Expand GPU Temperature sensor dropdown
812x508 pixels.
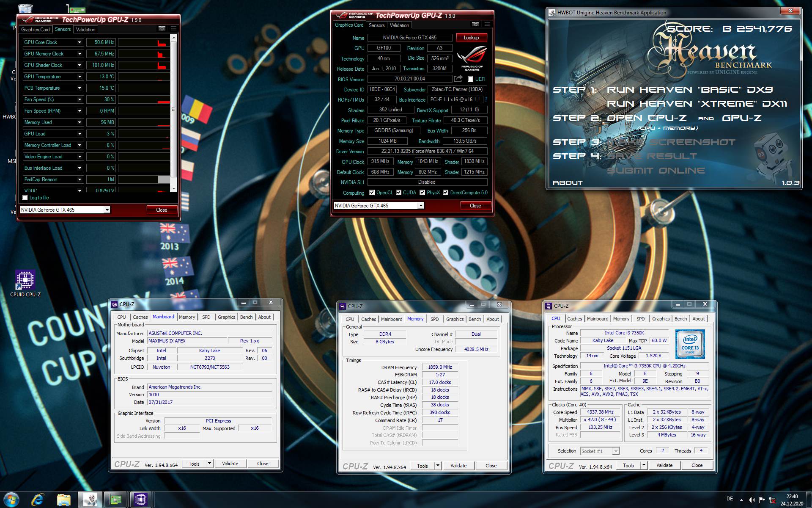pyautogui.click(x=80, y=77)
